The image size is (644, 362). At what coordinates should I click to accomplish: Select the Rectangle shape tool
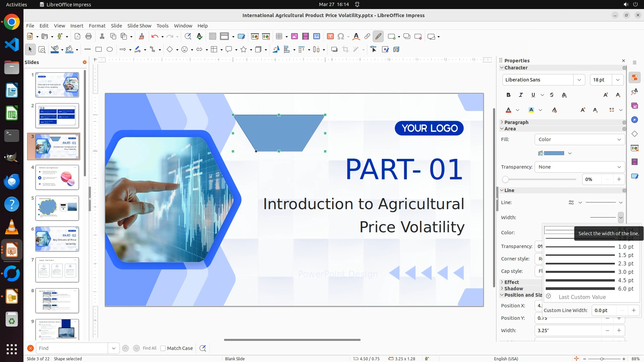[x=99, y=50]
